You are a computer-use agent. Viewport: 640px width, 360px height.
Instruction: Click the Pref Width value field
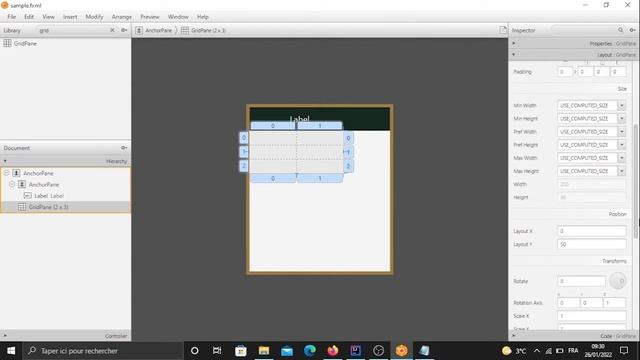pos(587,132)
